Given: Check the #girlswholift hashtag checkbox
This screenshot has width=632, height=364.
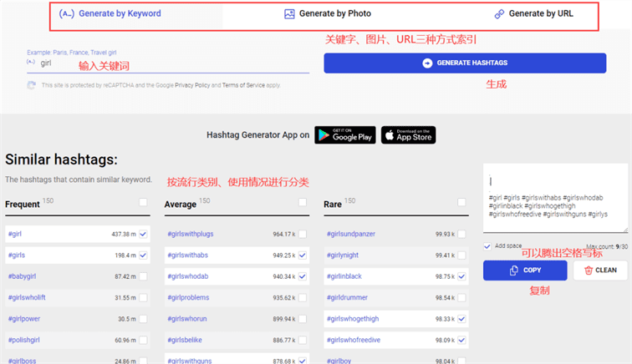Looking at the screenshot, I should click(x=143, y=297).
